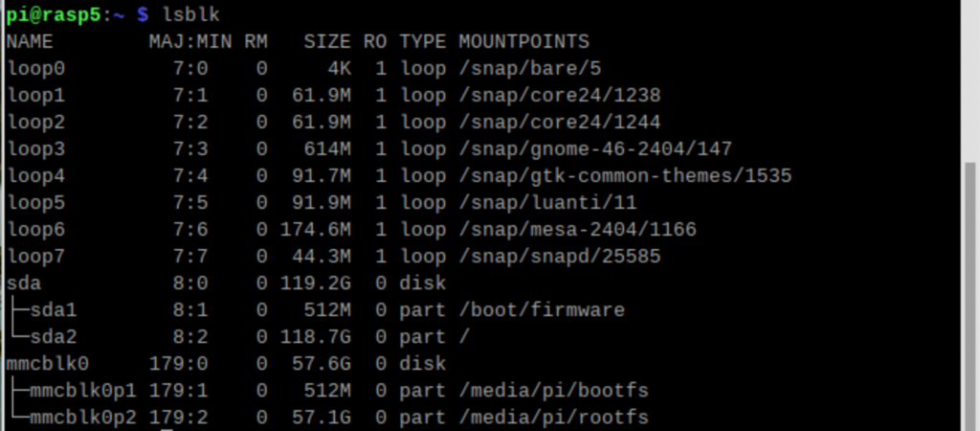Click the MOUNTPOINTS column header
Viewport: 980px width, 431px height.
[x=523, y=42]
